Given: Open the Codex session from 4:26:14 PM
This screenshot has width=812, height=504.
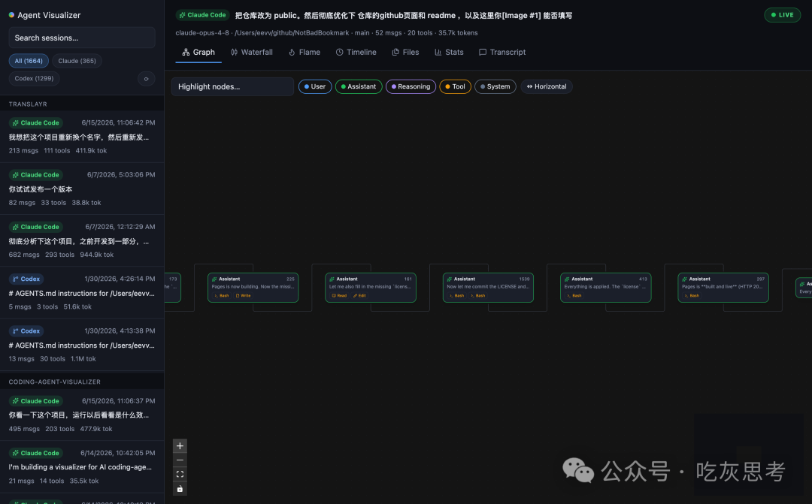Looking at the screenshot, I should point(82,292).
